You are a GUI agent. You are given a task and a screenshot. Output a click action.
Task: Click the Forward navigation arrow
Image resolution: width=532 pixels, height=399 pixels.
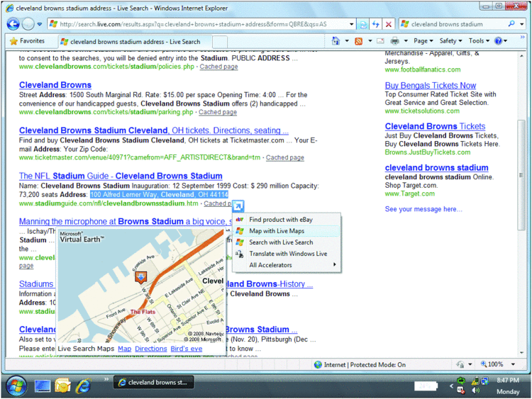28,24
